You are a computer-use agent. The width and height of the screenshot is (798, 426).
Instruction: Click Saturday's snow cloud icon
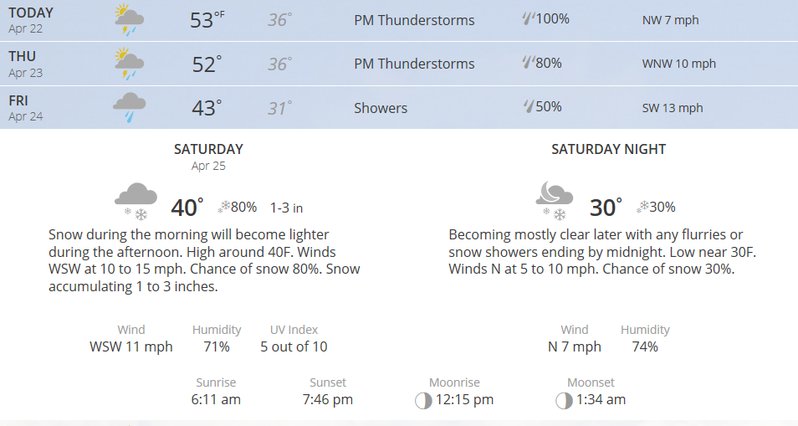pos(136,201)
